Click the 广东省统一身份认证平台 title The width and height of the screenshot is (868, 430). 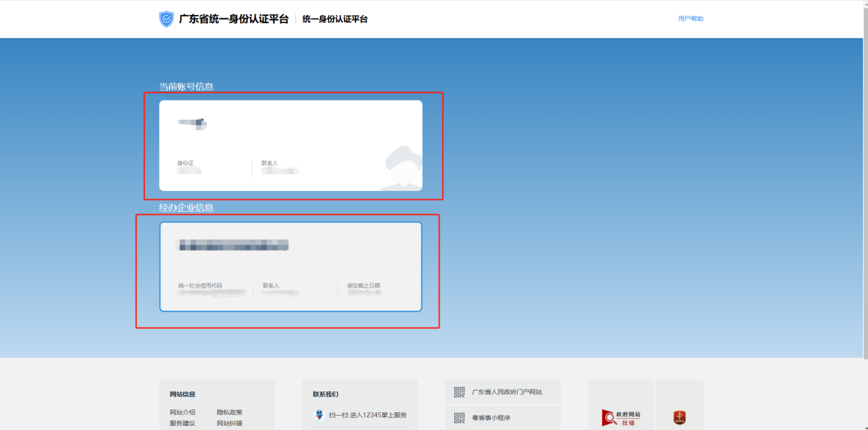pyautogui.click(x=234, y=19)
